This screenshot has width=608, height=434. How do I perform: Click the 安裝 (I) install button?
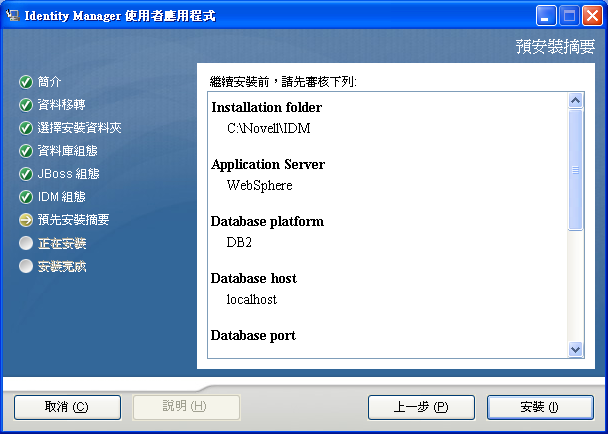click(540, 407)
